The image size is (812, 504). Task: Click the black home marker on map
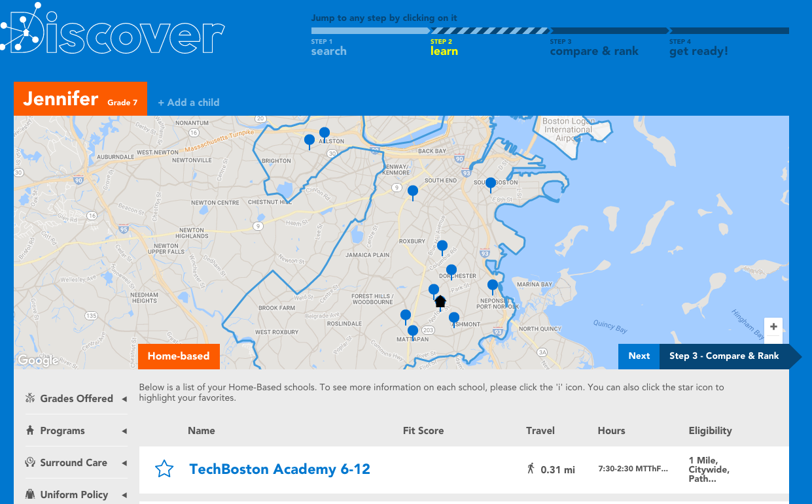point(440,301)
